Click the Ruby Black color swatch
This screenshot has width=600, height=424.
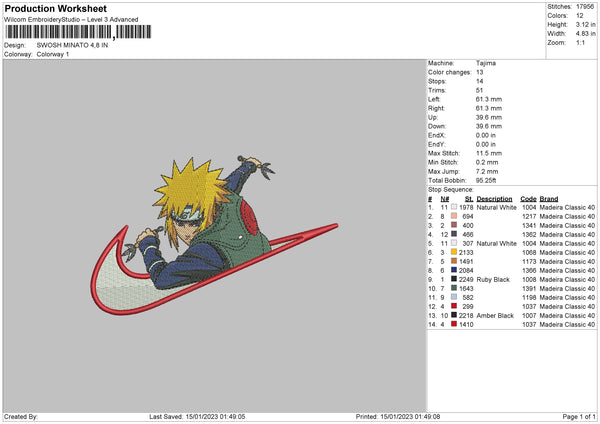454,279
